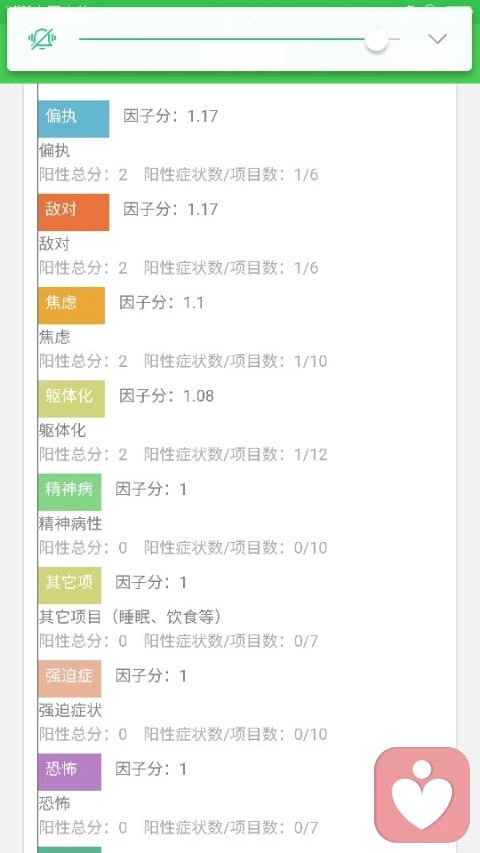Open the 精神病性 description label

70,524
